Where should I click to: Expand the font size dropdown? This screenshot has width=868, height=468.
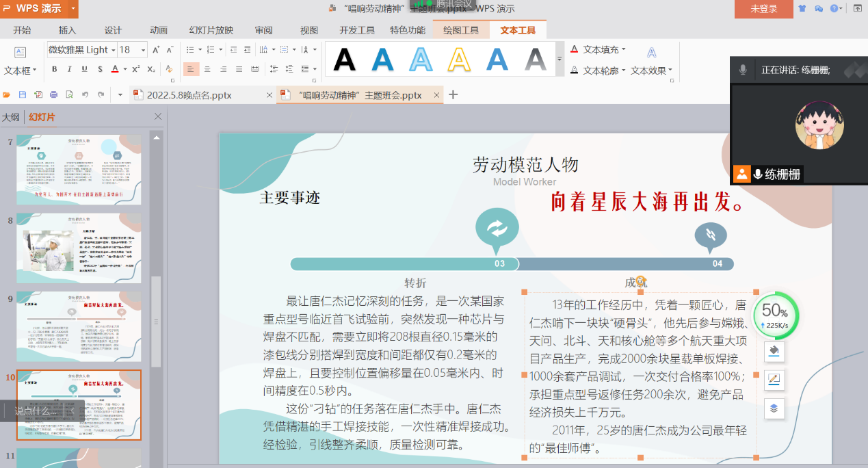pos(143,50)
